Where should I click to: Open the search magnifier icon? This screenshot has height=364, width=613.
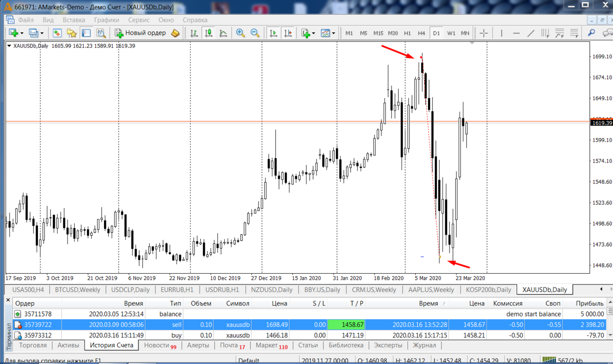pyautogui.click(x=592, y=33)
